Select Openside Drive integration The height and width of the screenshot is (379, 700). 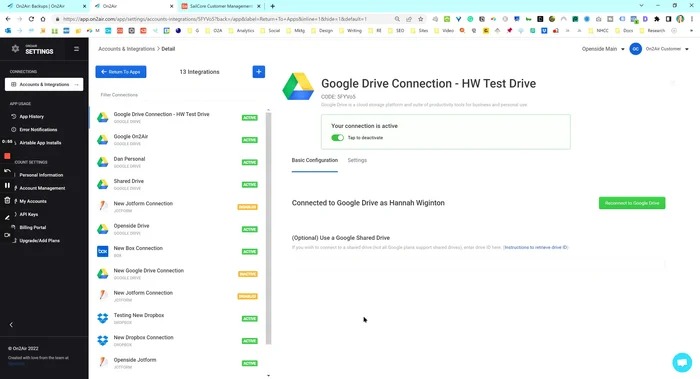point(178,229)
